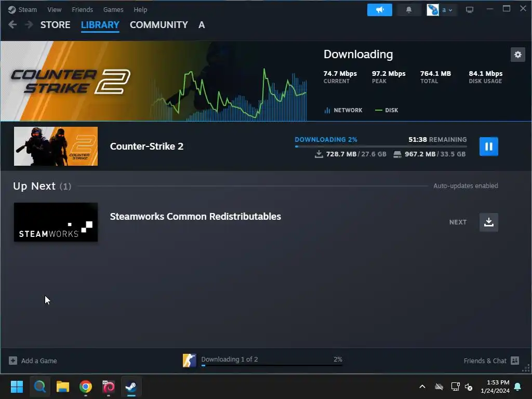
Task: Click the 764.1 MB TOTAL stat
Action: click(436, 77)
